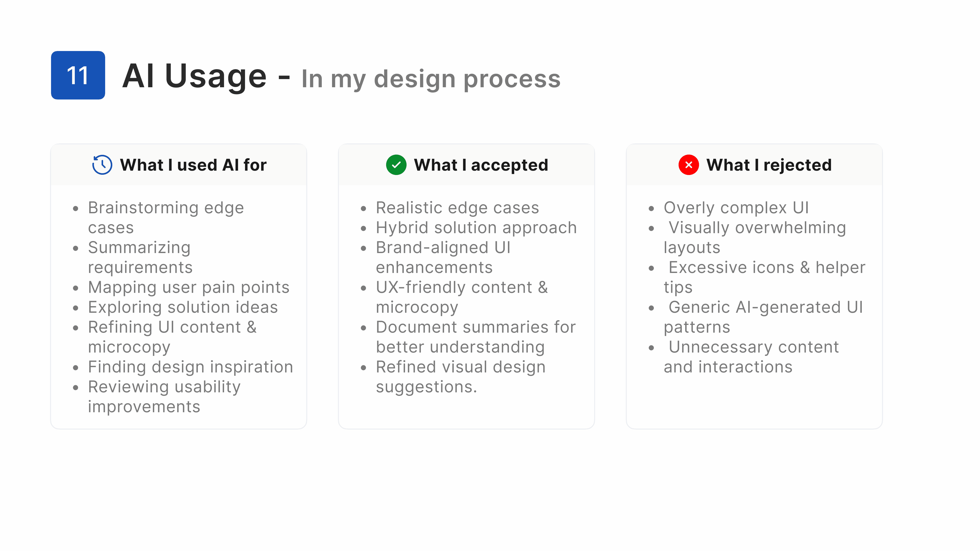Screen dimensions: 980x551
Task: Select 'Realistic edge cases' bullet
Action: click(457, 208)
